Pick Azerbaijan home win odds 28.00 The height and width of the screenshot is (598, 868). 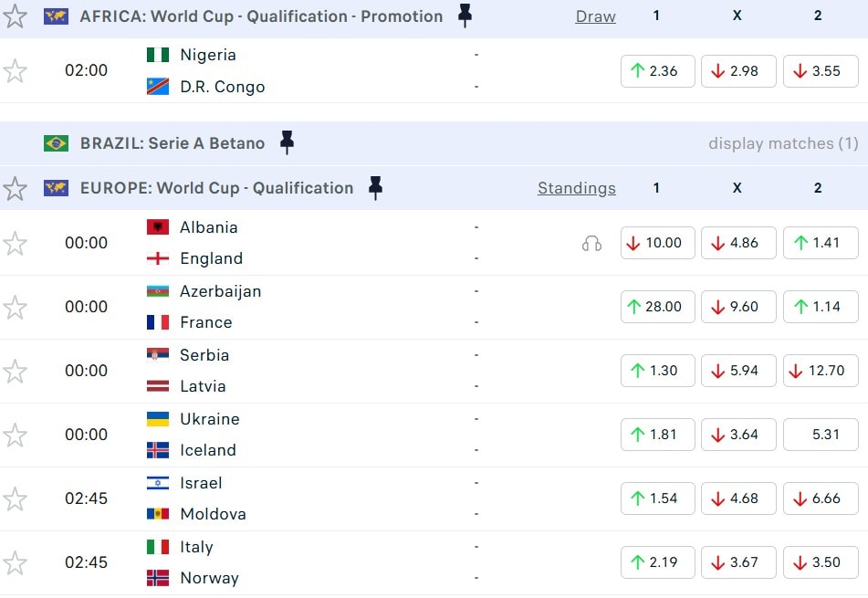click(x=657, y=307)
